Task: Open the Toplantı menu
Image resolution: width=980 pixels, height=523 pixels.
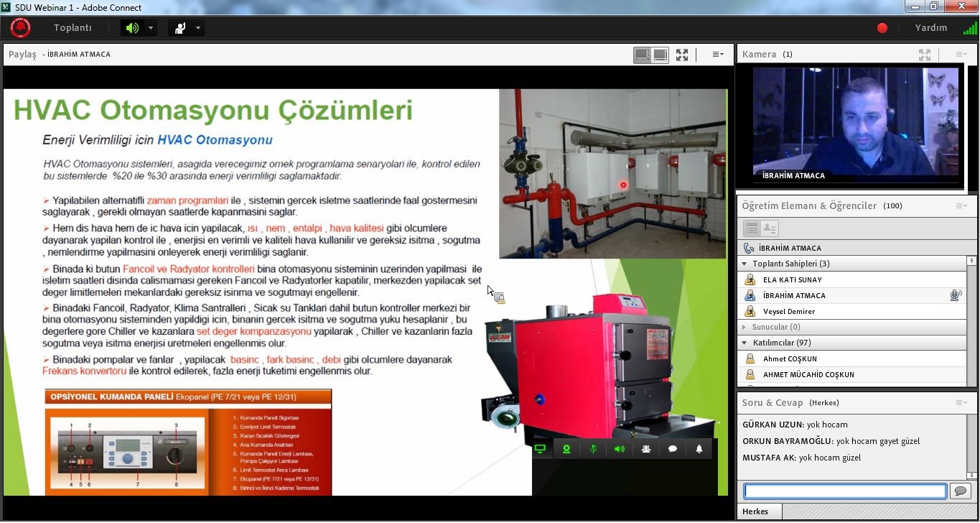Action: (73, 28)
